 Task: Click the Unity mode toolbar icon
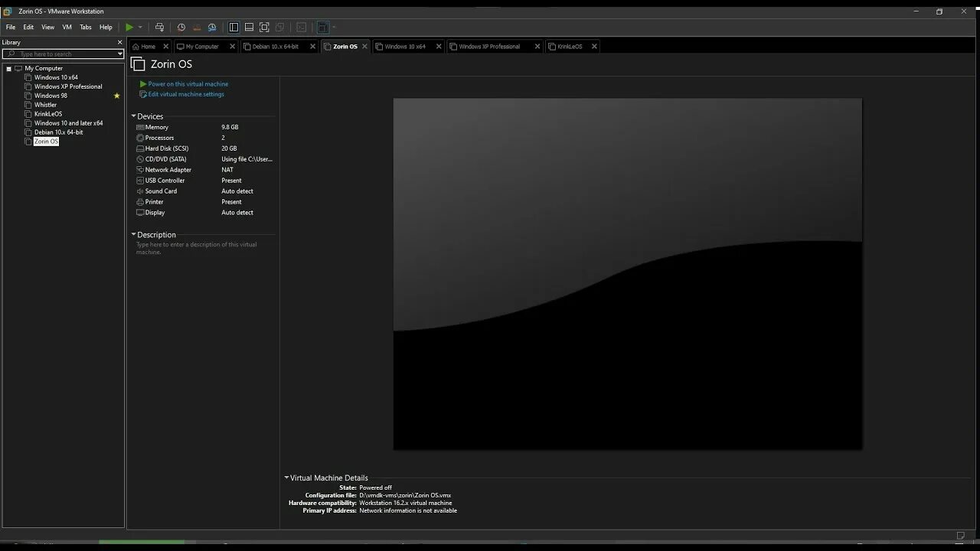(279, 27)
